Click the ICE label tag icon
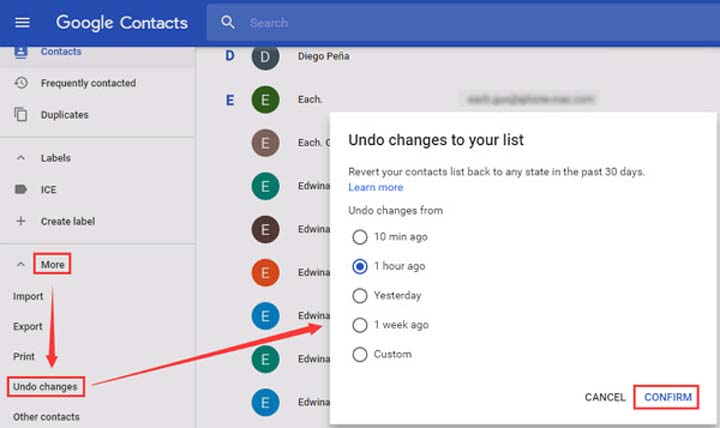This screenshot has height=428, width=720. click(21, 189)
